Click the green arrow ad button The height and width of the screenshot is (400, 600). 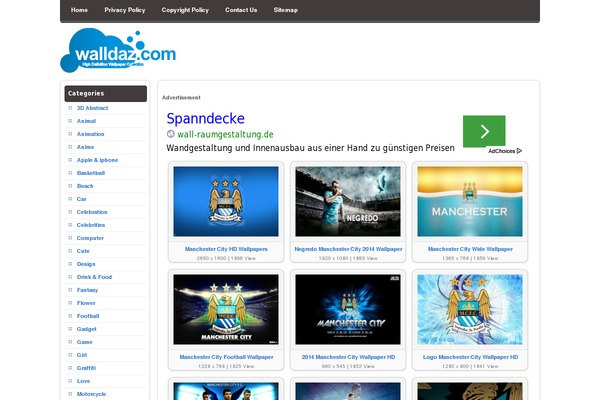(484, 131)
